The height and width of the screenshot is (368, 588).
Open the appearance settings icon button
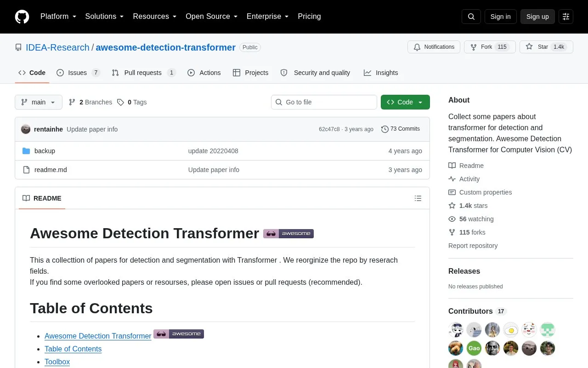[x=566, y=17]
